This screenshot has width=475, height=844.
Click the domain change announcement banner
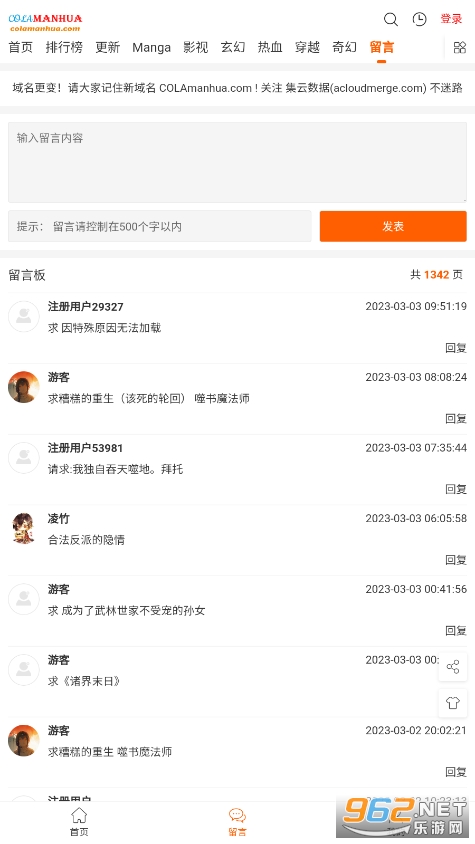coord(238,88)
